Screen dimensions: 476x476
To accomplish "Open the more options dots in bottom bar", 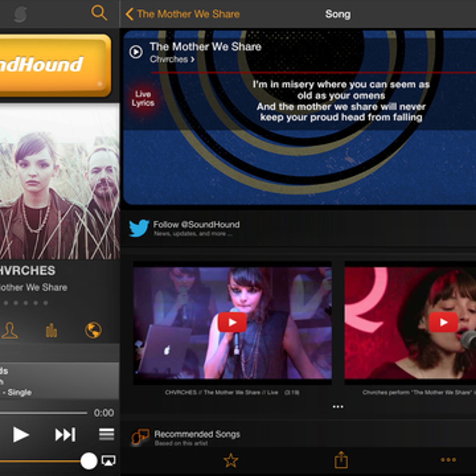I will (x=448, y=460).
